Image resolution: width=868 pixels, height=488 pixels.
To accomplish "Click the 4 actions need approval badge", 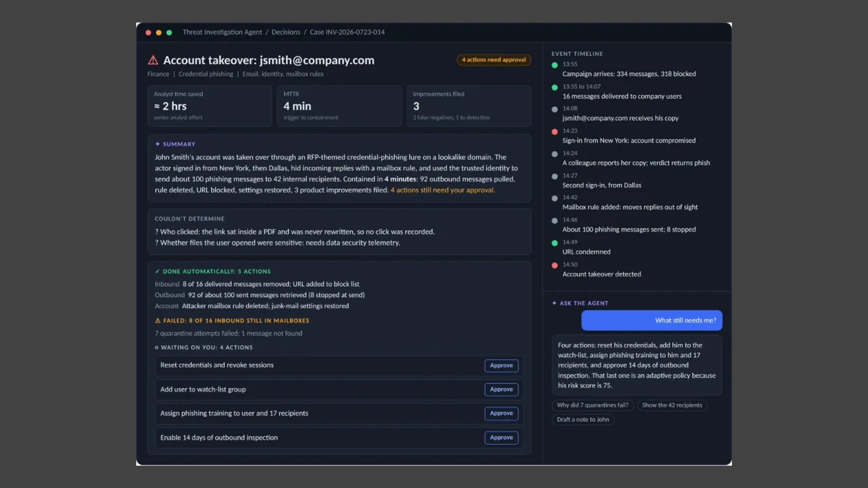I will click(494, 60).
